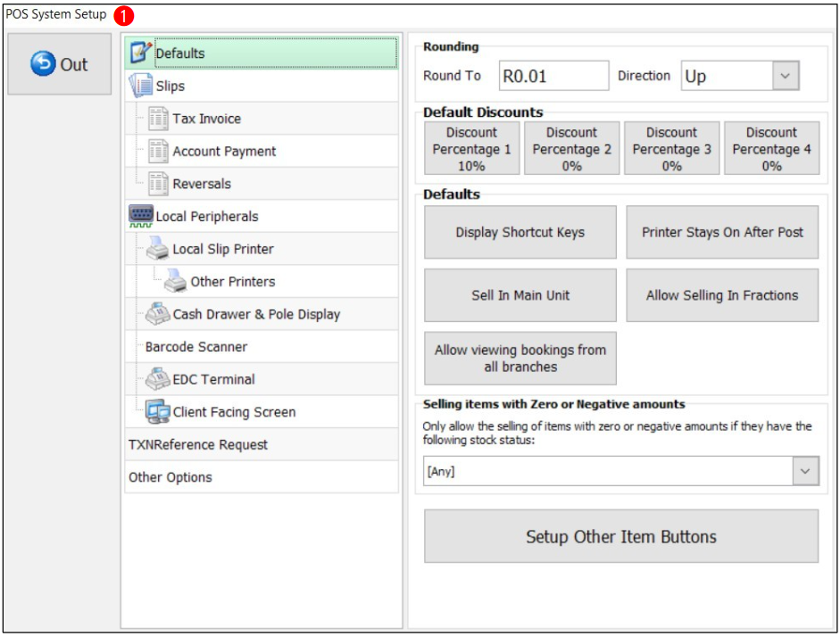The width and height of the screenshot is (840, 636).
Task: Select the Defaults tree item
Action: click(x=262, y=53)
